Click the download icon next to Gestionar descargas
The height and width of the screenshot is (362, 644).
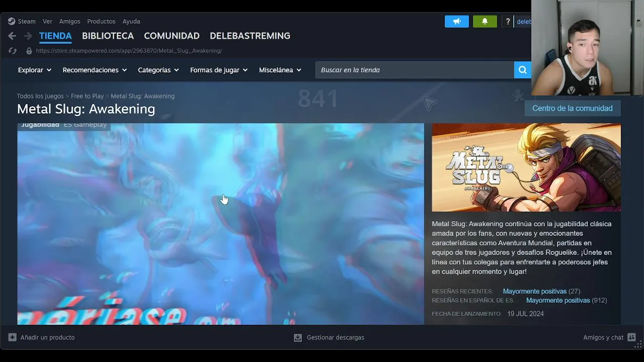coord(298,337)
